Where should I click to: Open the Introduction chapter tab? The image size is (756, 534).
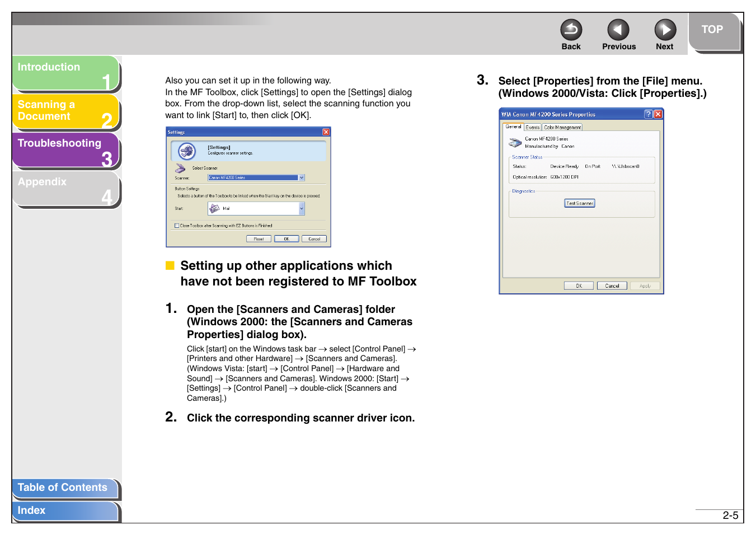(65, 73)
